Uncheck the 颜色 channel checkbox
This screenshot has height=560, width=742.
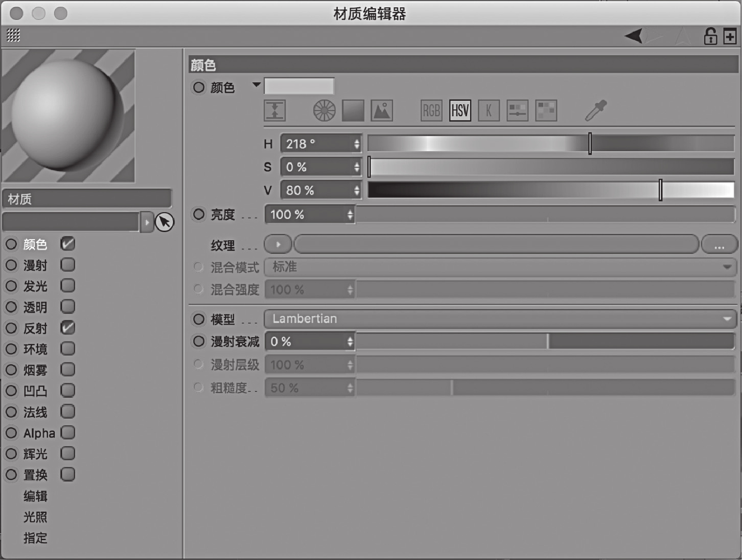[x=68, y=244]
